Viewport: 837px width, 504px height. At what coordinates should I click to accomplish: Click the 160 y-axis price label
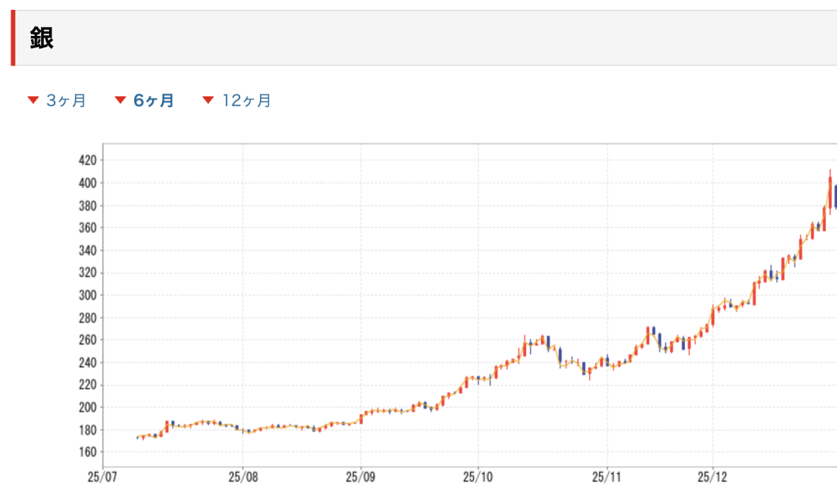(86, 452)
